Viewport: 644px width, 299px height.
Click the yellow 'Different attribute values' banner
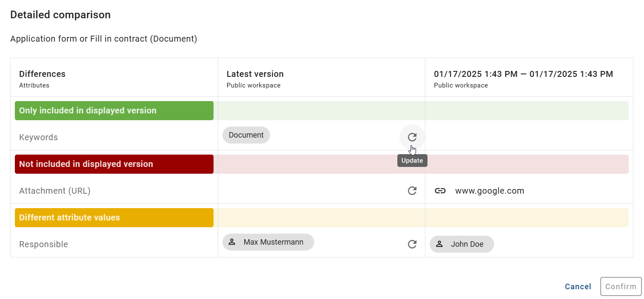point(114,217)
